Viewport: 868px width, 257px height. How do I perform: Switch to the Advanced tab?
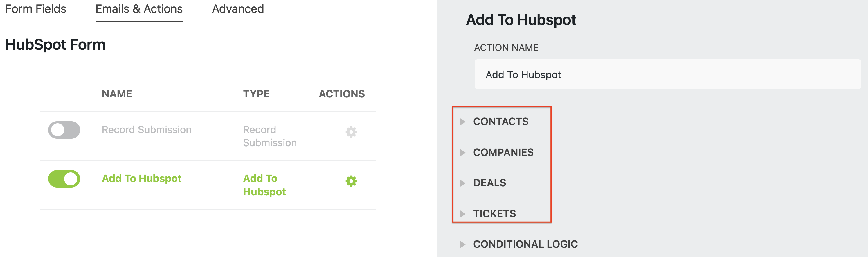point(237,9)
